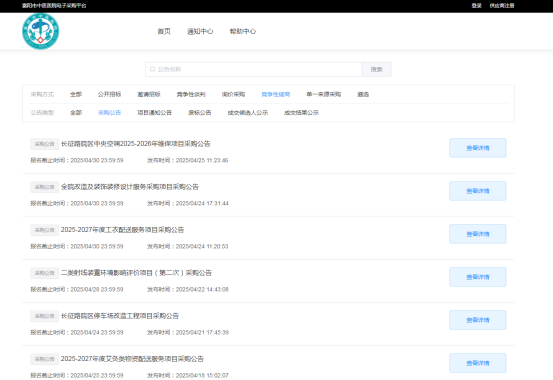Click the 采购公告 tag beside 射线装置 announcement
Screen dimensions: 553x380
coord(44,273)
